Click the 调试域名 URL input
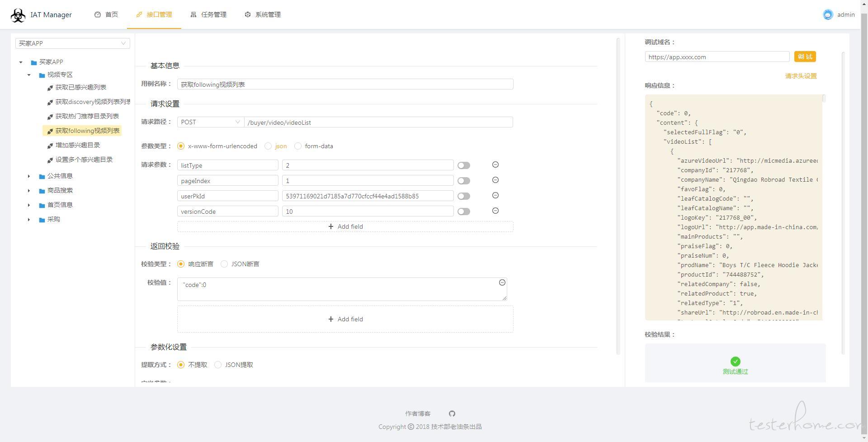The image size is (868, 442). click(x=717, y=57)
